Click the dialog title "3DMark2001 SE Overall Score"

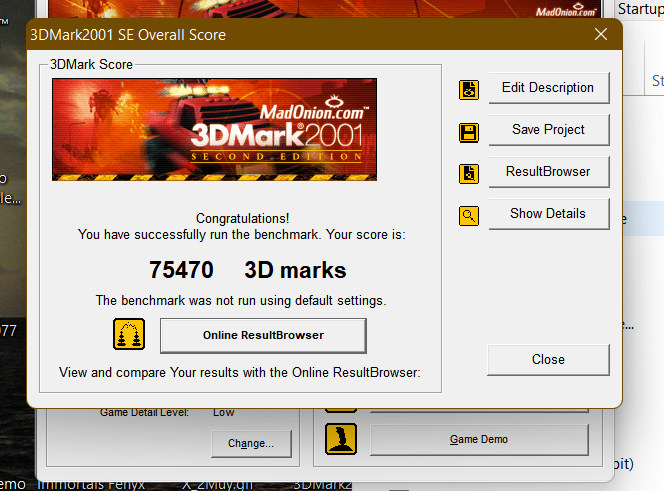coord(128,35)
